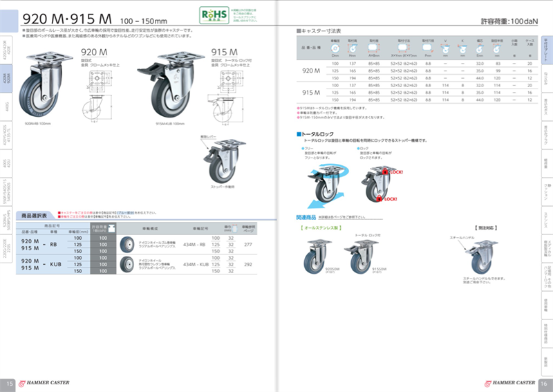553x392 pixels.
Task: Click 920 M label in dimension table
Action: click(311, 71)
